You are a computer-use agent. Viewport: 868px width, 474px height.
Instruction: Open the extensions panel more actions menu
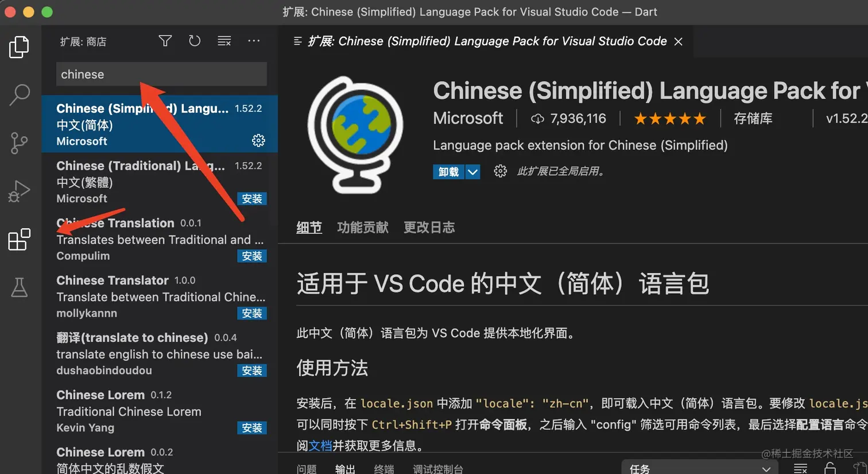254,41
